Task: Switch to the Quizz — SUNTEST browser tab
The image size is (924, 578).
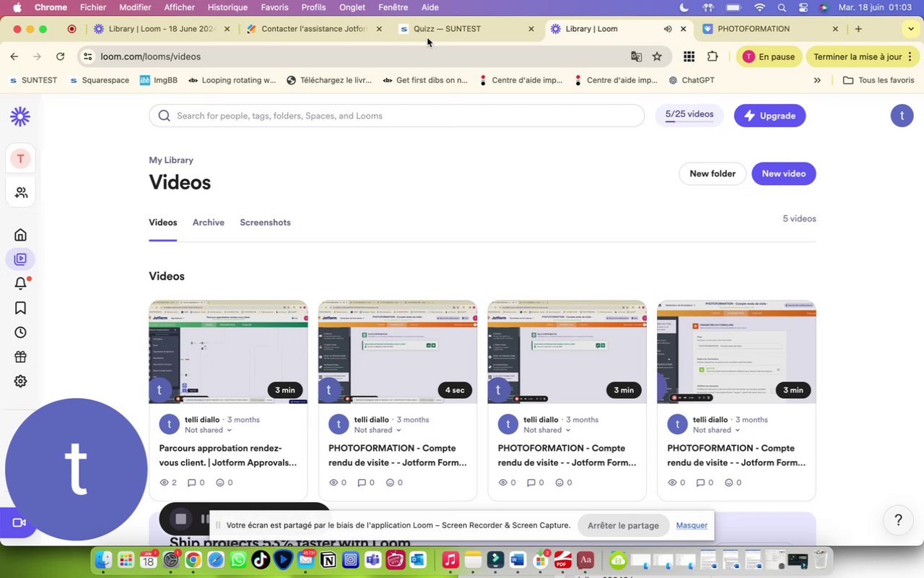Action: [467, 29]
